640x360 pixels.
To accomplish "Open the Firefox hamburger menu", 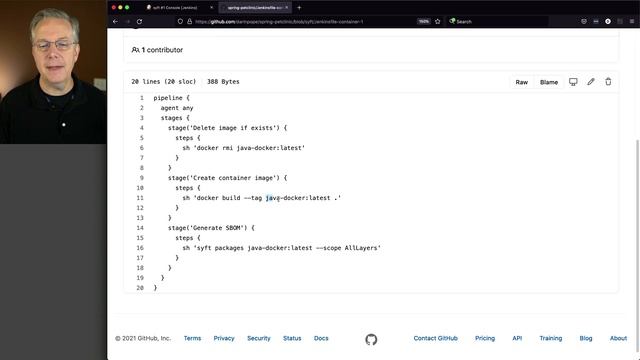I will click(632, 21).
